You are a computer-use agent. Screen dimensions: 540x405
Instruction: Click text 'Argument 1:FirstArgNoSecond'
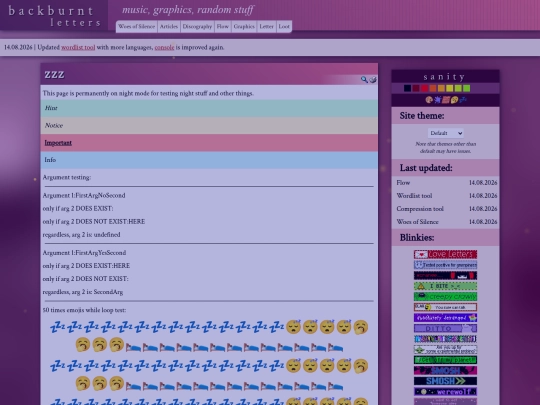[x=84, y=195]
